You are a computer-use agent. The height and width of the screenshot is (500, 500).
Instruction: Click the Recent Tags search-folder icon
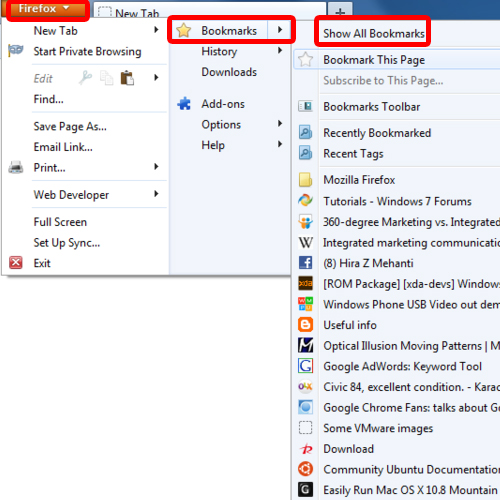[305, 153]
